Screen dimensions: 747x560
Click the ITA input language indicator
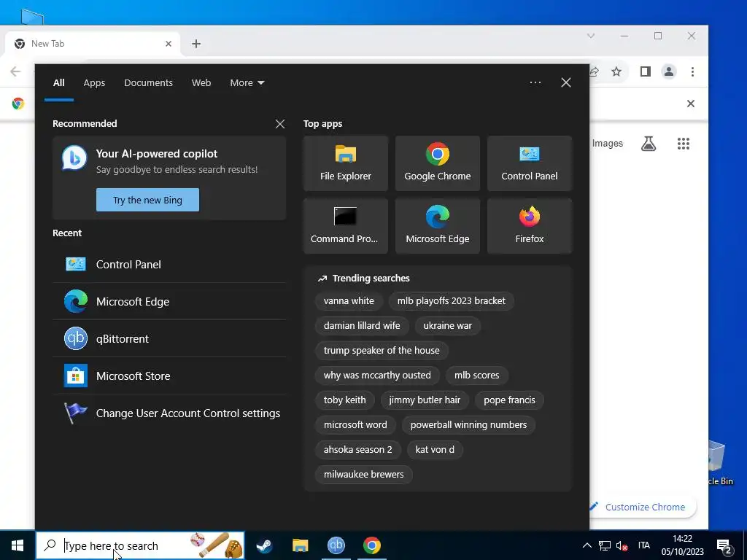pyautogui.click(x=643, y=545)
